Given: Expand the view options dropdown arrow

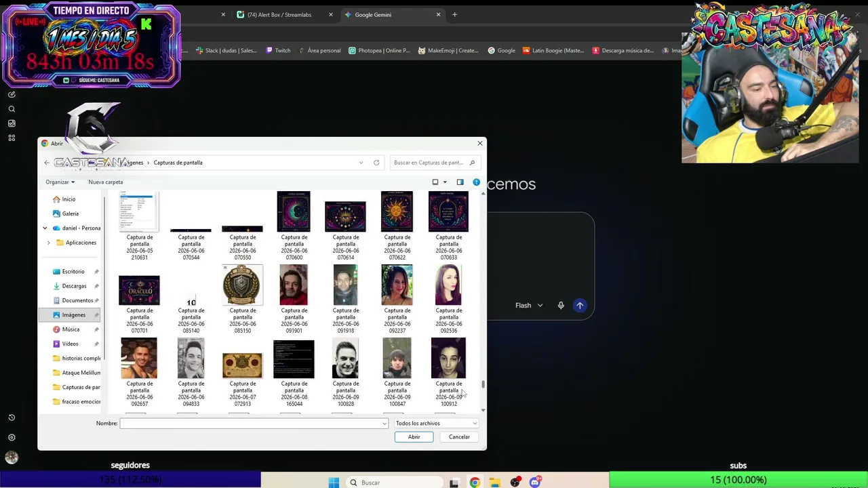Looking at the screenshot, I should click(x=445, y=182).
